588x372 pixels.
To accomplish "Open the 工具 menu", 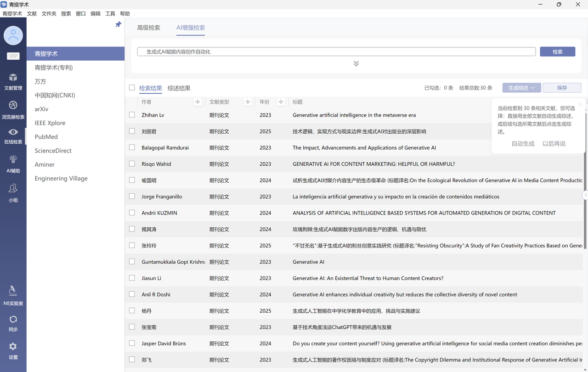I will pos(110,14).
